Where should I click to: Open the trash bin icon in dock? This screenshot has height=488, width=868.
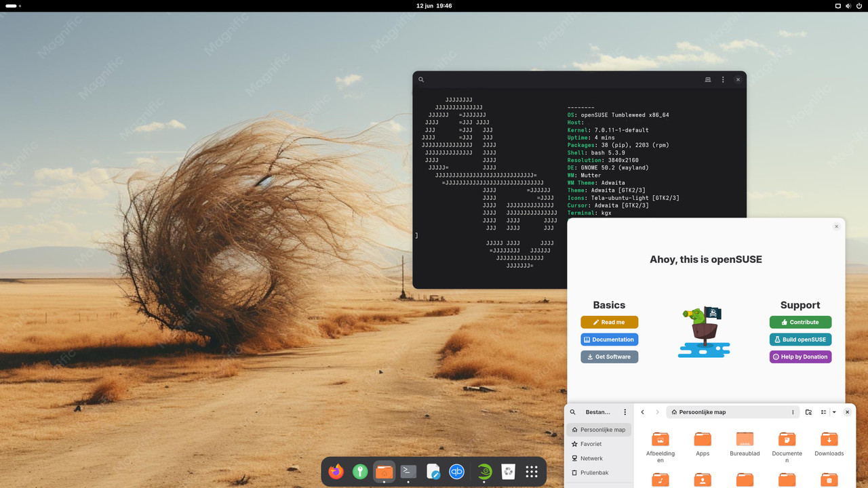tap(508, 471)
